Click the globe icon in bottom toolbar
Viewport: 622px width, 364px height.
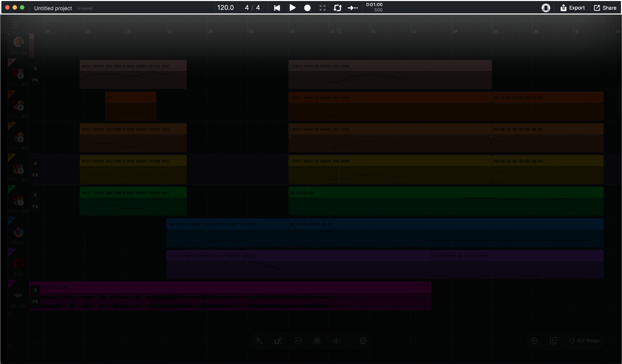point(363,341)
